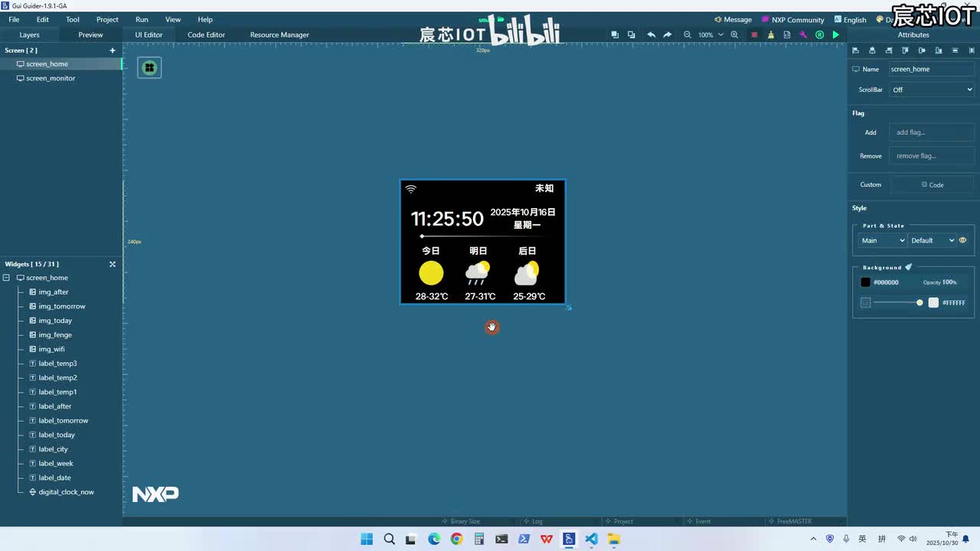Screen dimensions: 980x551
Task: Open the NXP Community link
Action: 792,20
